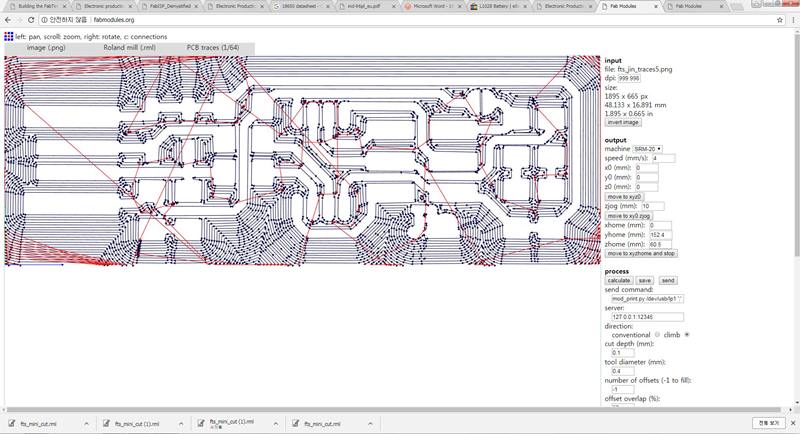Click the calculate button
Viewport: 800px width, 434px height.
[x=619, y=280]
